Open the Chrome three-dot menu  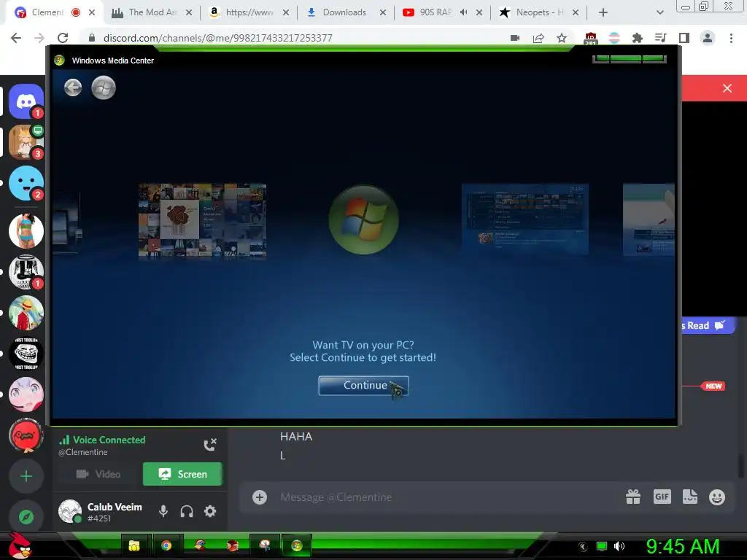[731, 38]
